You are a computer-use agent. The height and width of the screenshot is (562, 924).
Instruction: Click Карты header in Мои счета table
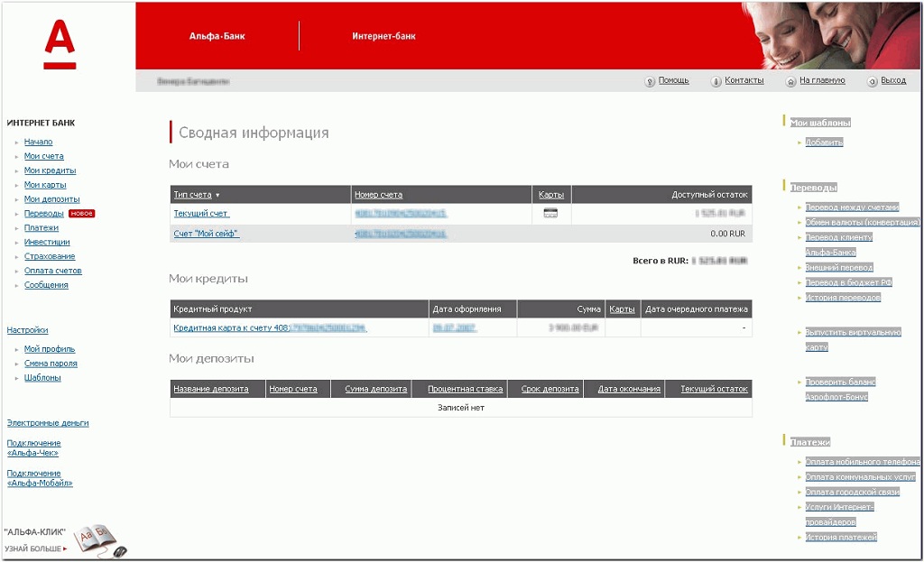pyautogui.click(x=551, y=195)
